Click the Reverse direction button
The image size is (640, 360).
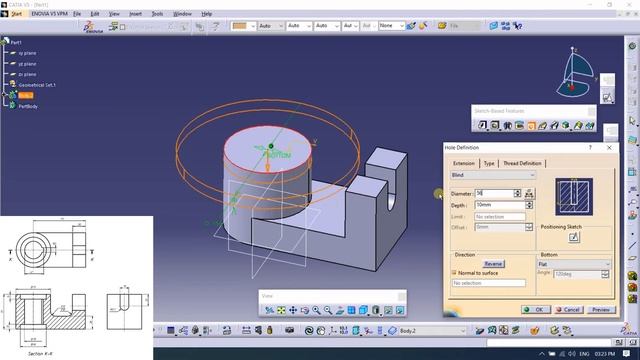(x=493, y=264)
